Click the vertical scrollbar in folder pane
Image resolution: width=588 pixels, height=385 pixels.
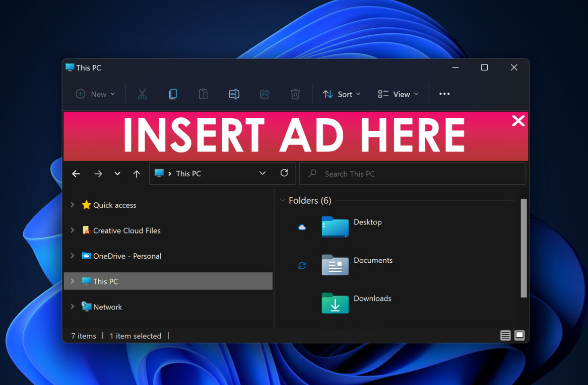[x=524, y=248]
